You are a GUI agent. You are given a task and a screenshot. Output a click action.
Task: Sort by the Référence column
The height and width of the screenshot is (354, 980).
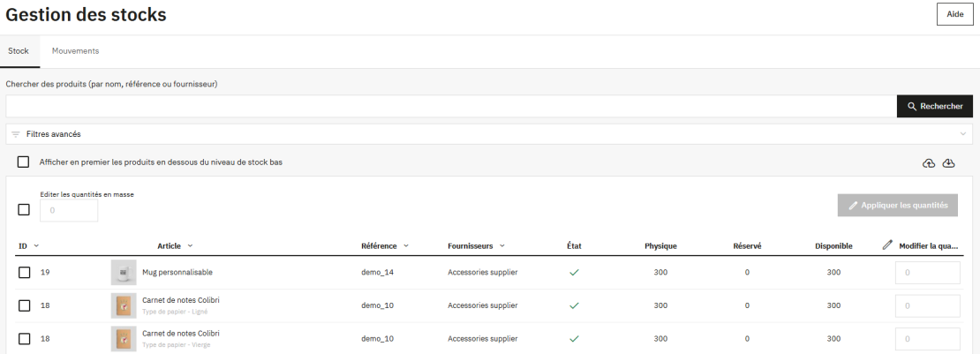(384, 245)
